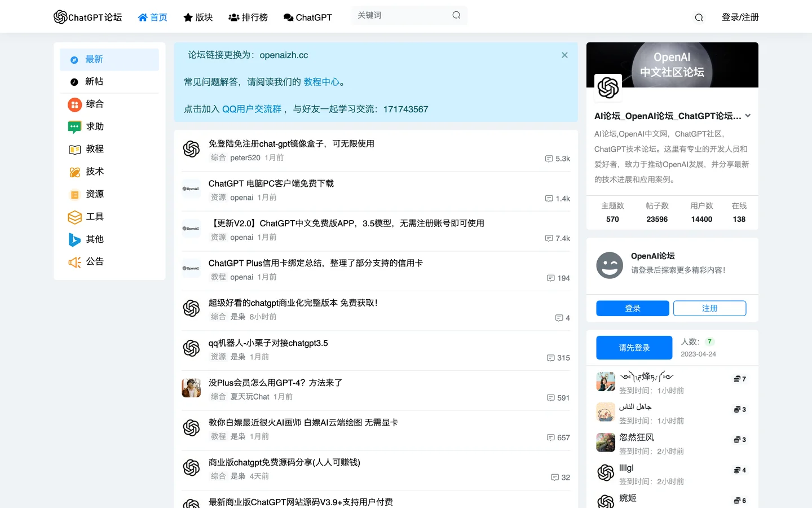This screenshot has height=508, width=812.
Task: Click the forum OpenAI logo avatar
Action: coord(608,87)
